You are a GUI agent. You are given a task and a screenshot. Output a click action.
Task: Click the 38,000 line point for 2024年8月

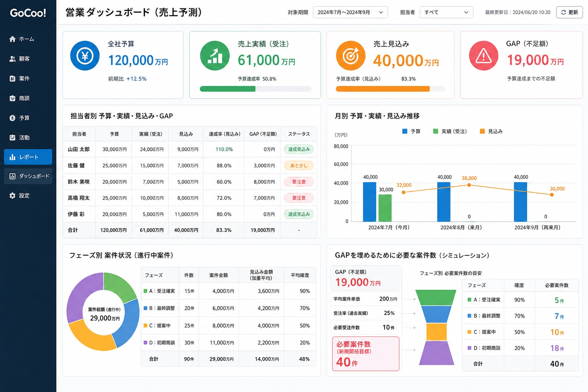469,185
